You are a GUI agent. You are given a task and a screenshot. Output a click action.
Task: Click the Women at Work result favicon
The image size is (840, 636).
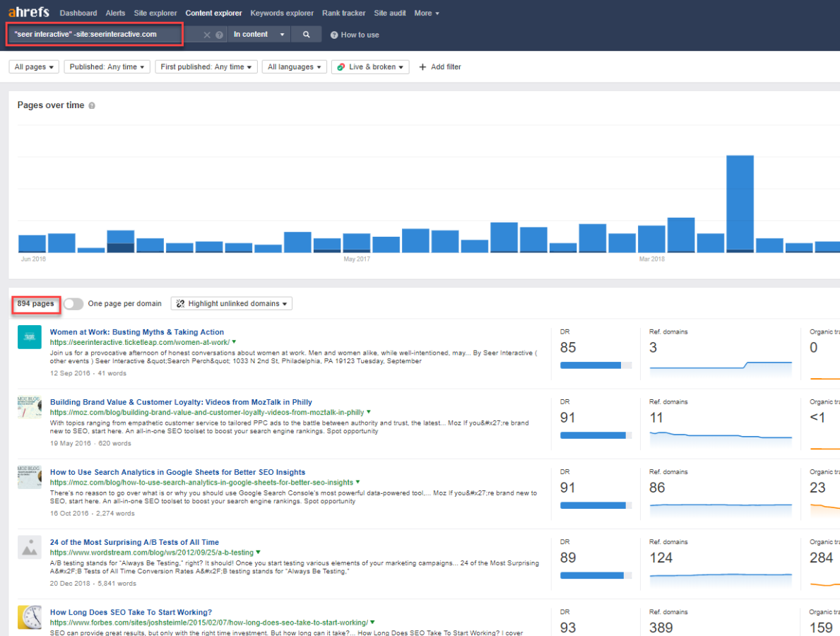tap(30, 337)
